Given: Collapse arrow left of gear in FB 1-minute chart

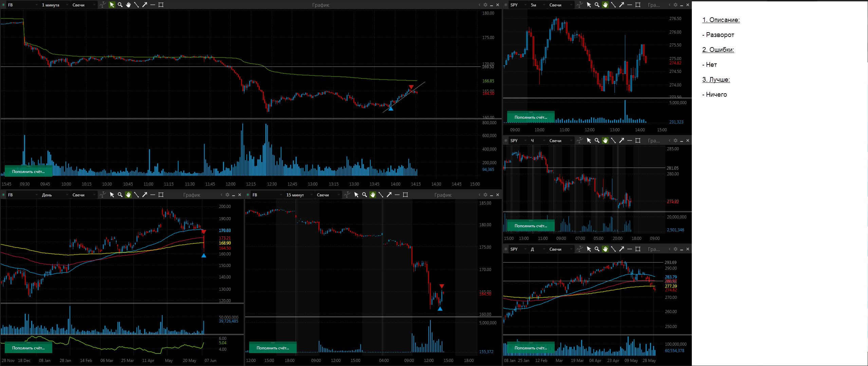Looking at the screenshot, I should [479, 5].
